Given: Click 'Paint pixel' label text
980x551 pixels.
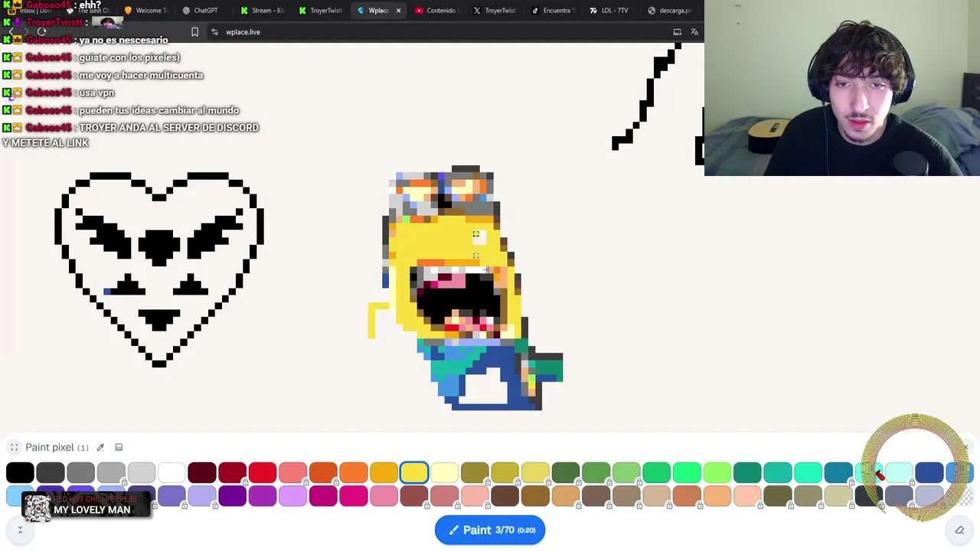Looking at the screenshot, I should tap(50, 448).
